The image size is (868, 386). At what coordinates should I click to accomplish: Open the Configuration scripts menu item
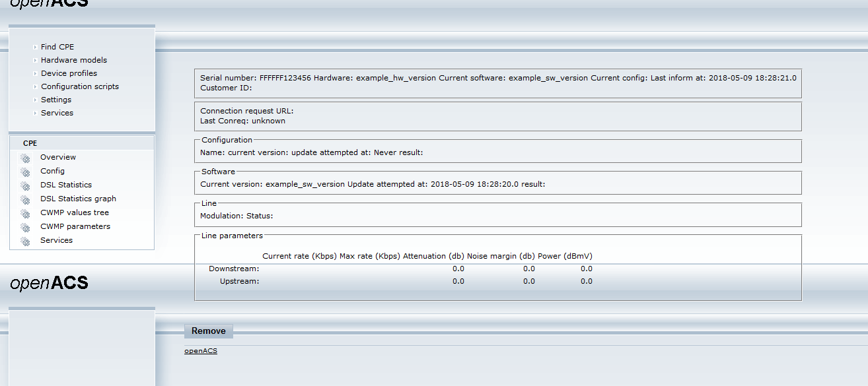(79, 86)
